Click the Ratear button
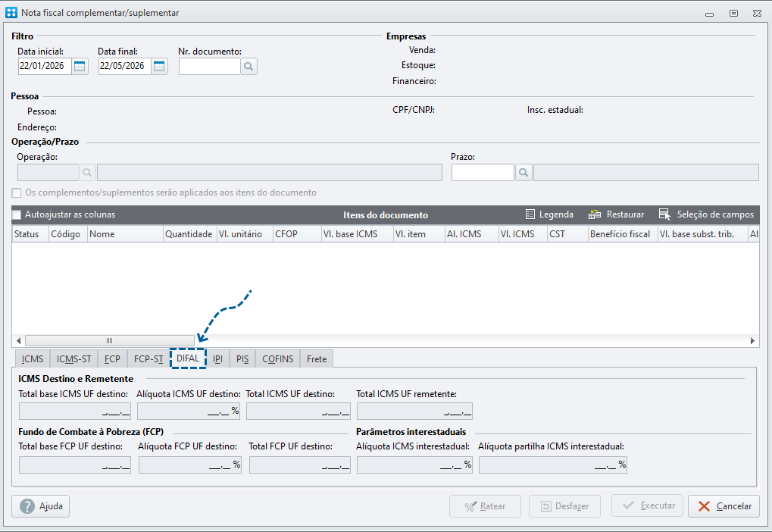 pyautogui.click(x=485, y=506)
